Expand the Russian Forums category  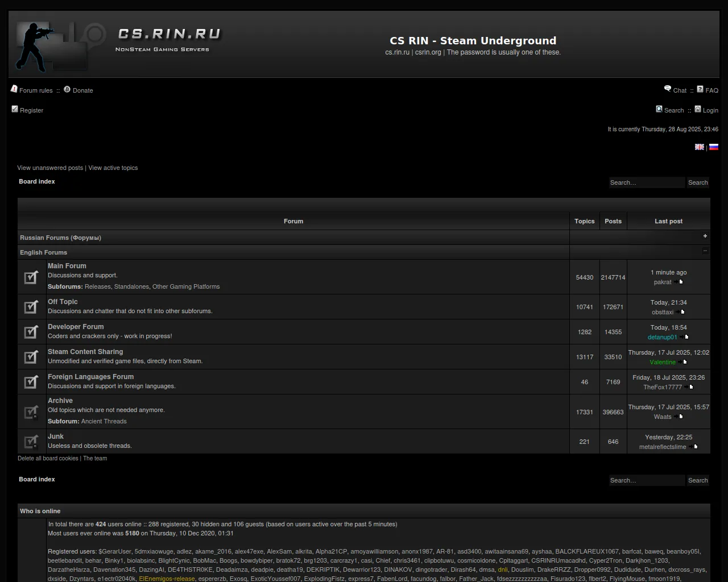705,236
